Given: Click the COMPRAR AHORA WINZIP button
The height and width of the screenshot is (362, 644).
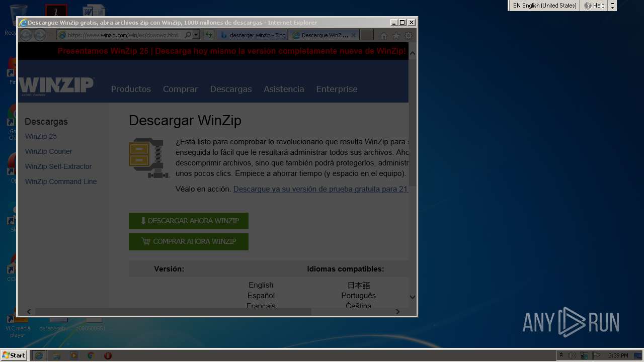Looking at the screenshot, I should pyautogui.click(x=189, y=241).
